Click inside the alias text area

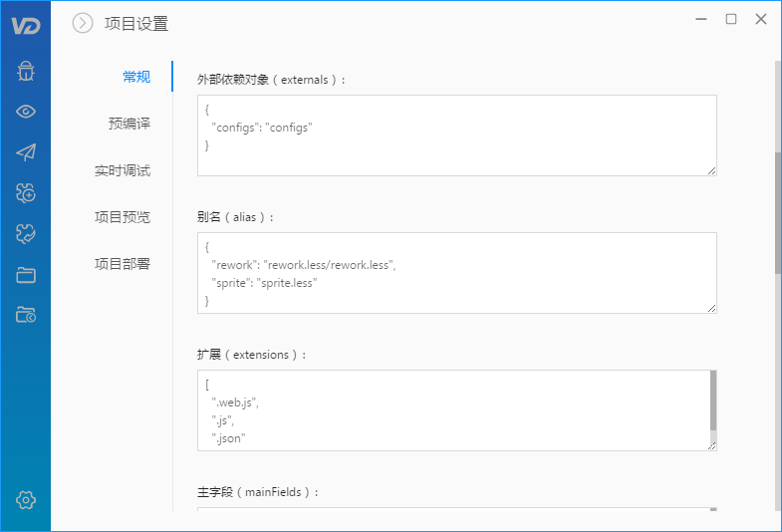click(457, 273)
